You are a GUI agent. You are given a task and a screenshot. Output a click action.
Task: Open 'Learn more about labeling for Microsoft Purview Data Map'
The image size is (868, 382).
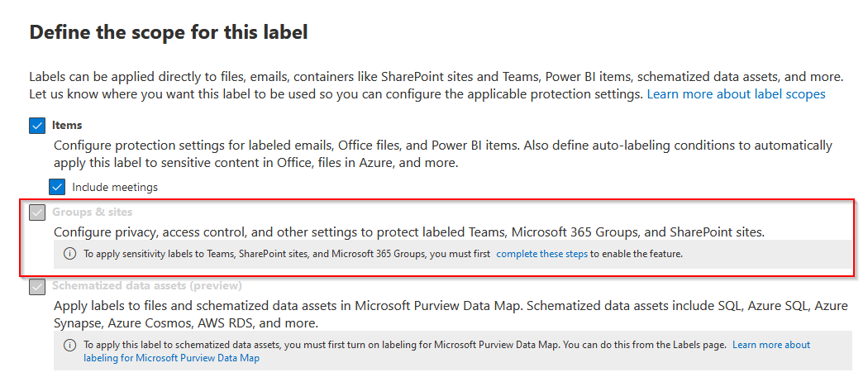pos(771,345)
